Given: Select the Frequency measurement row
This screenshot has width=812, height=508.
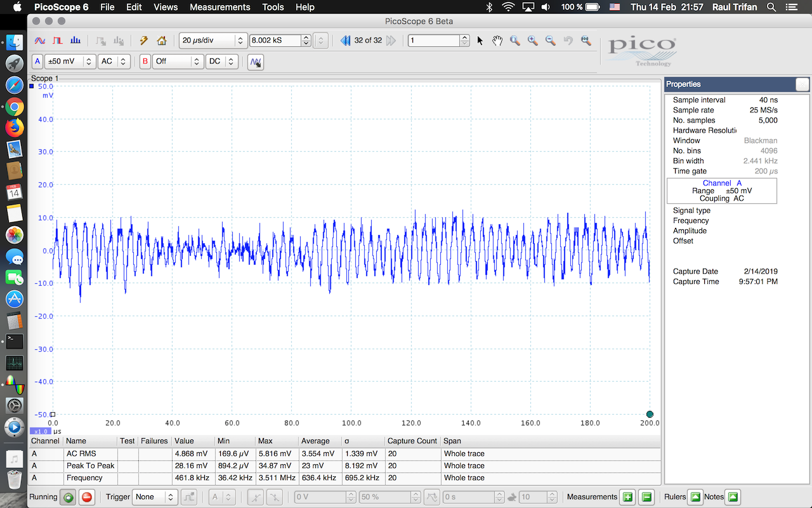Looking at the screenshot, I should [345, 478].
